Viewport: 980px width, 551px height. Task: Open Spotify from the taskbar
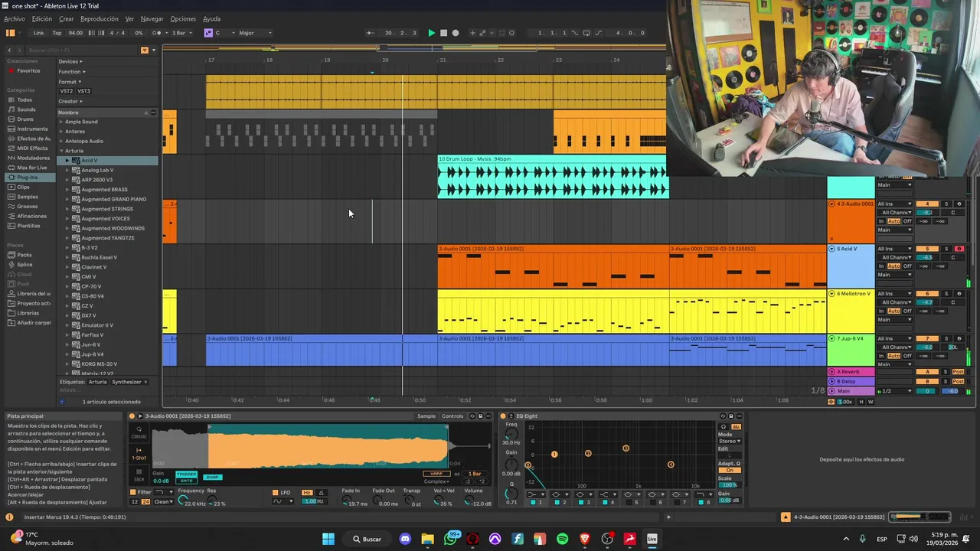tap(563, 539)
